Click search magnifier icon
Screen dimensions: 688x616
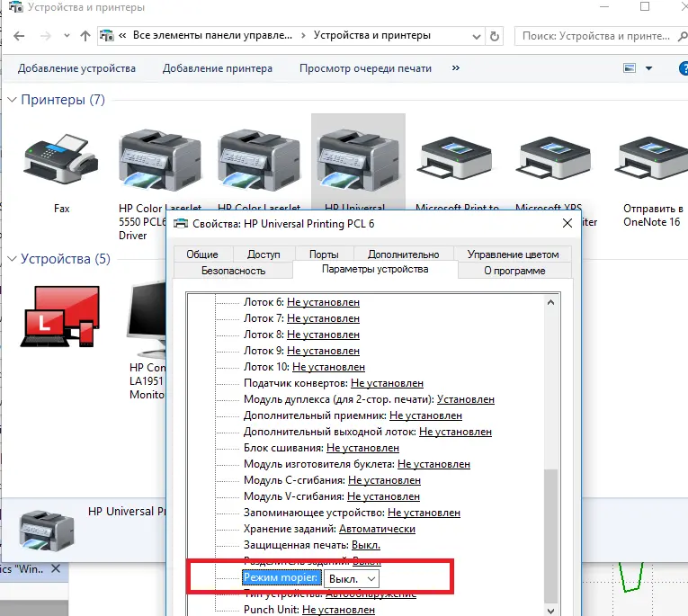click(x=683, y=36)
